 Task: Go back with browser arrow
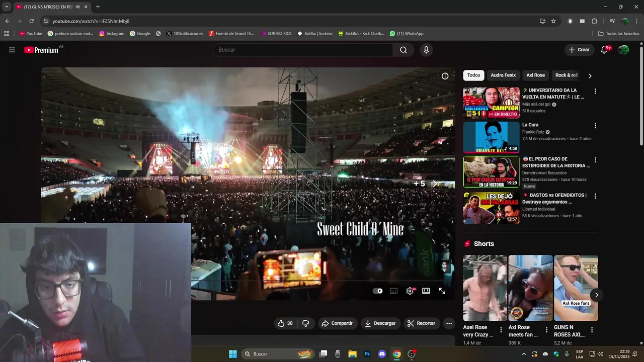[x=7, y=21]
